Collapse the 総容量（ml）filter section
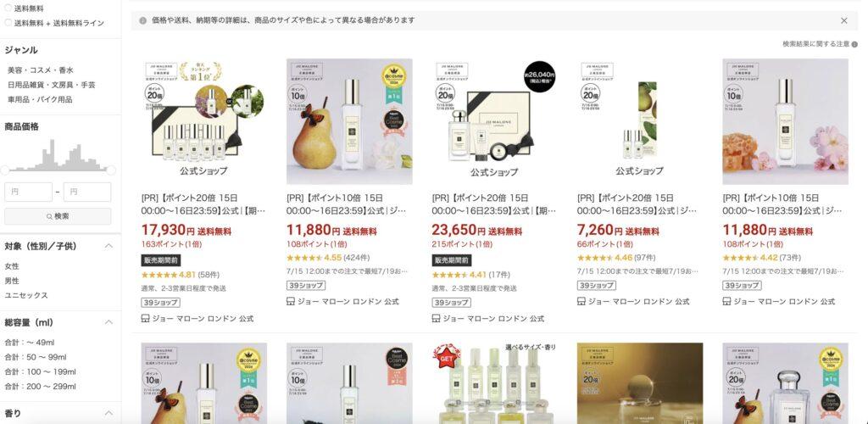Viewport: 868px width, 424px height. 109,322
